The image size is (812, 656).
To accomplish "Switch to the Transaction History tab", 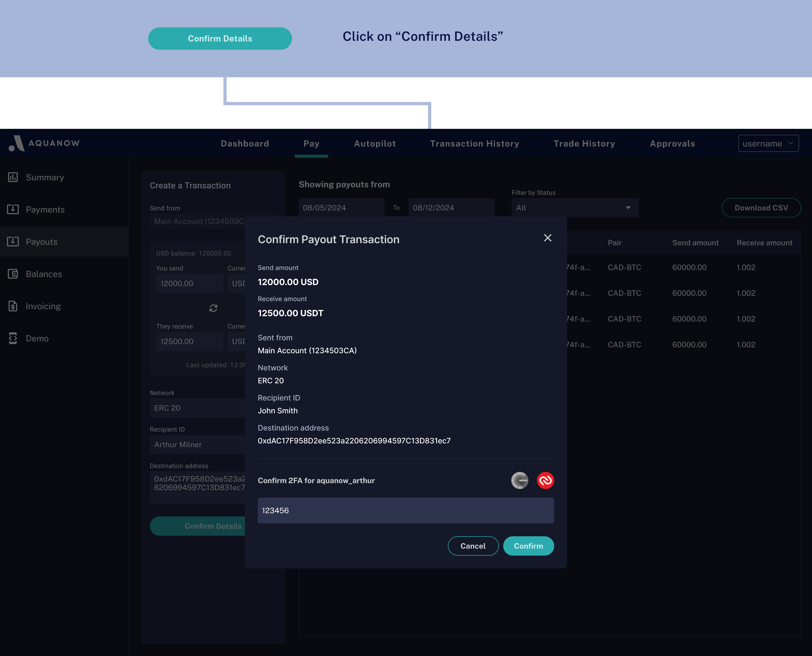I will (x=474, y=144).
